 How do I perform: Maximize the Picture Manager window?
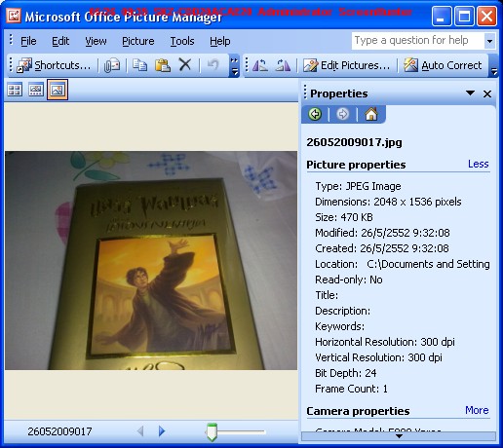(464, 16)
